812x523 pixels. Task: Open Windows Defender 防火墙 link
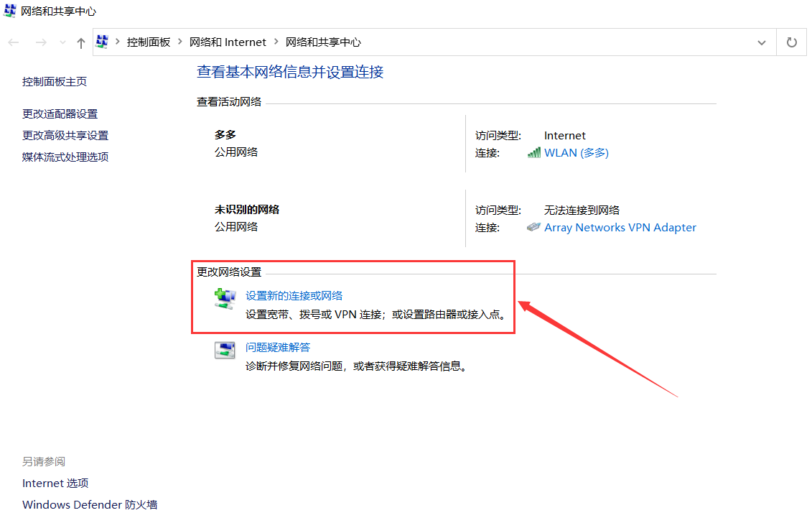(90, 504)
